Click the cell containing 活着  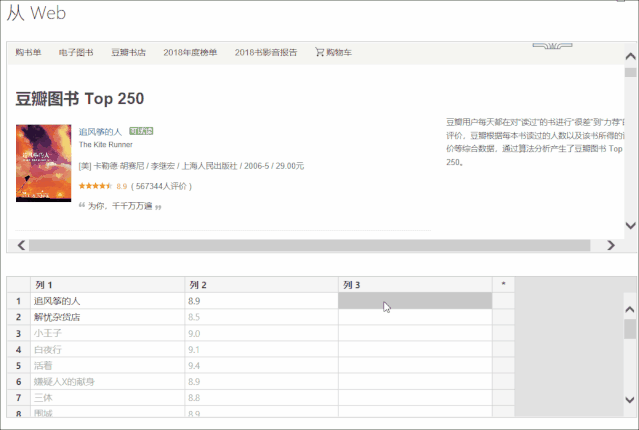pyautogui.click(x=108, y=365)
